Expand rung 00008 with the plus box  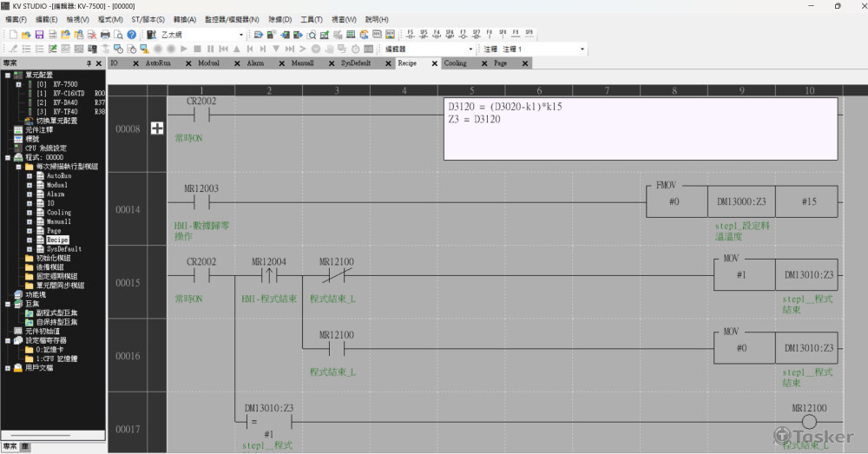[x=157, y=128]
